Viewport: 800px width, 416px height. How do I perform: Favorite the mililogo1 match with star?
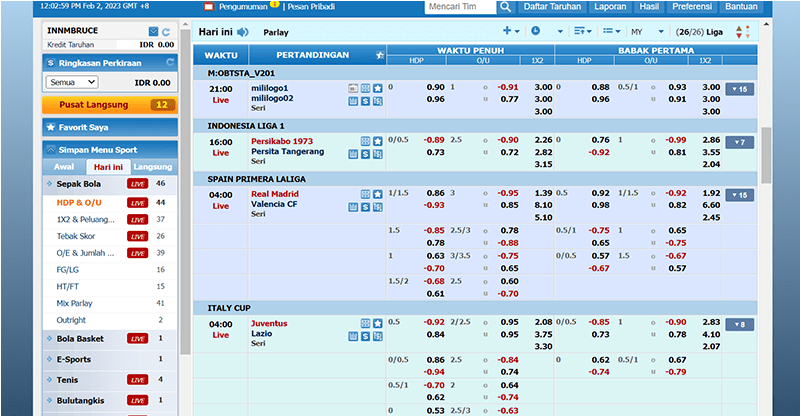click(x=378, y=87)
